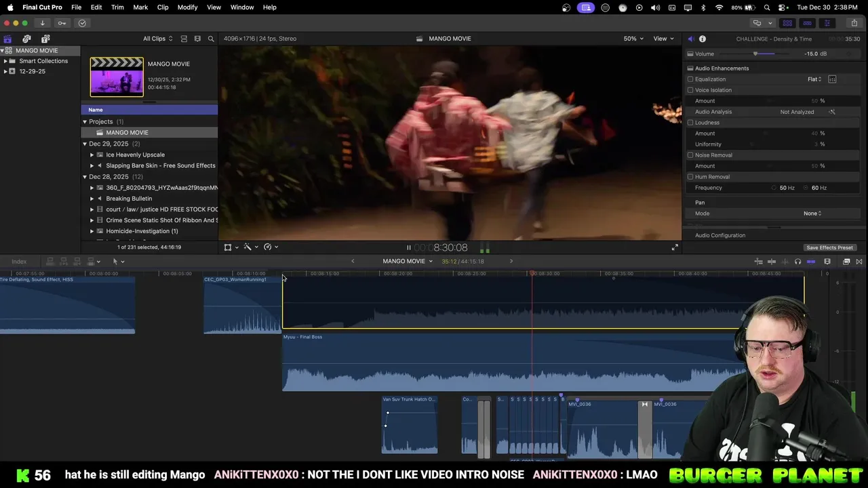868x488 pixels.
Task: Open the All Clips filter dropdown
Action: (x=157, y=39)
